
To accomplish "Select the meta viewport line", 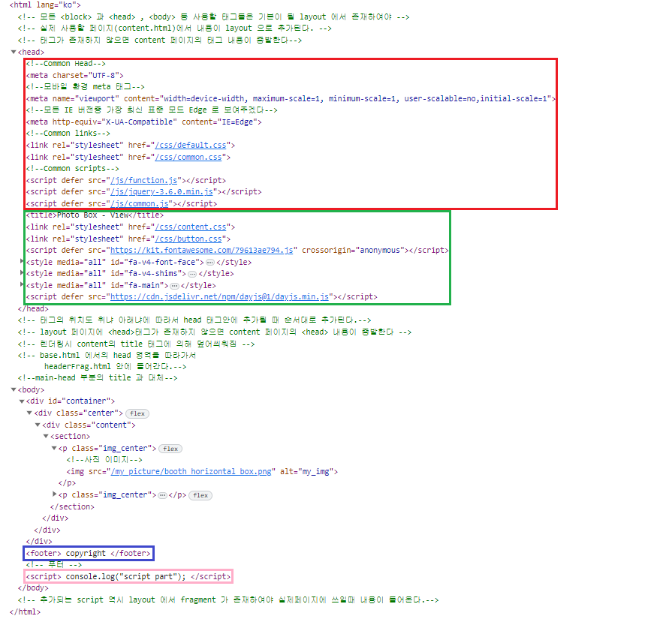I will pos(291,98).
